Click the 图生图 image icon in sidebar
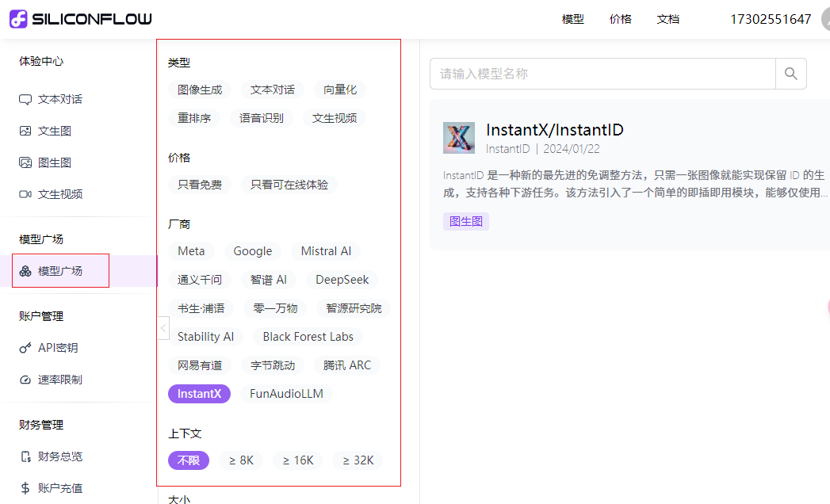 pyautogui.click(x=25, y=162)
